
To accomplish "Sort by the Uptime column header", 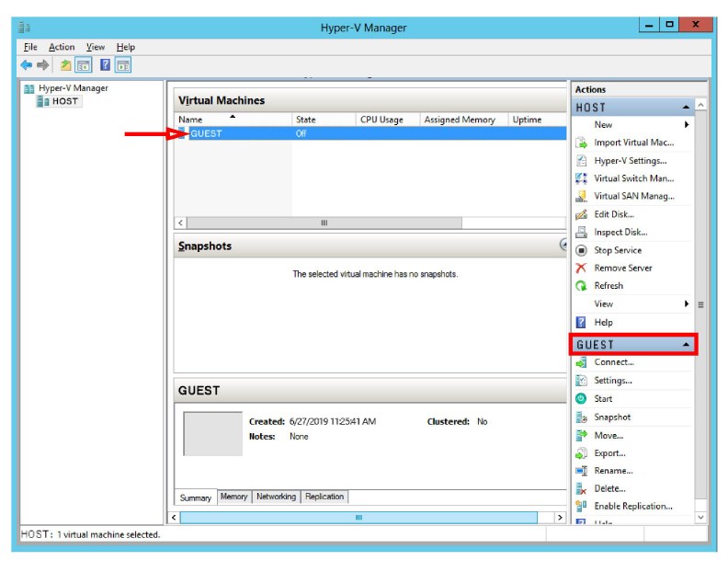I will 537,120.
